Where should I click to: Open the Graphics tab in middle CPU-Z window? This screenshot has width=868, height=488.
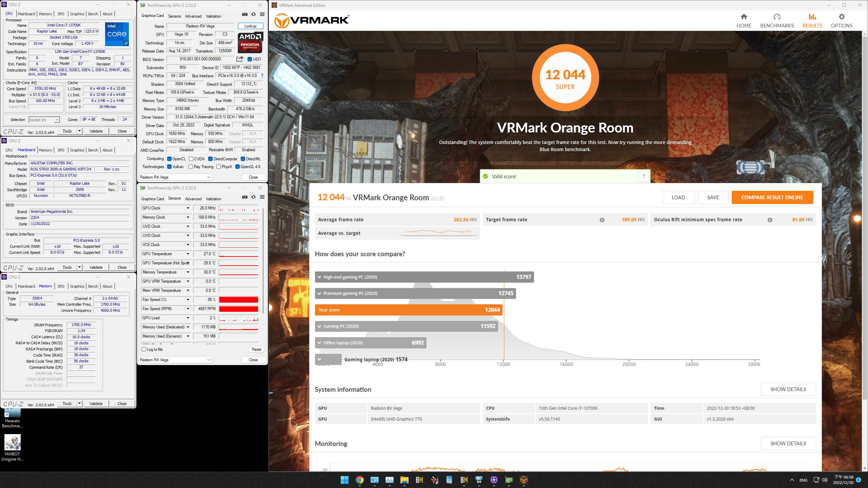point(77,150)
